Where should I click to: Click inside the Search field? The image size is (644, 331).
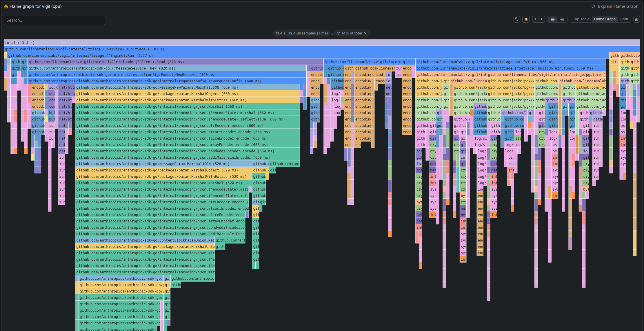[x=54, y=20]
